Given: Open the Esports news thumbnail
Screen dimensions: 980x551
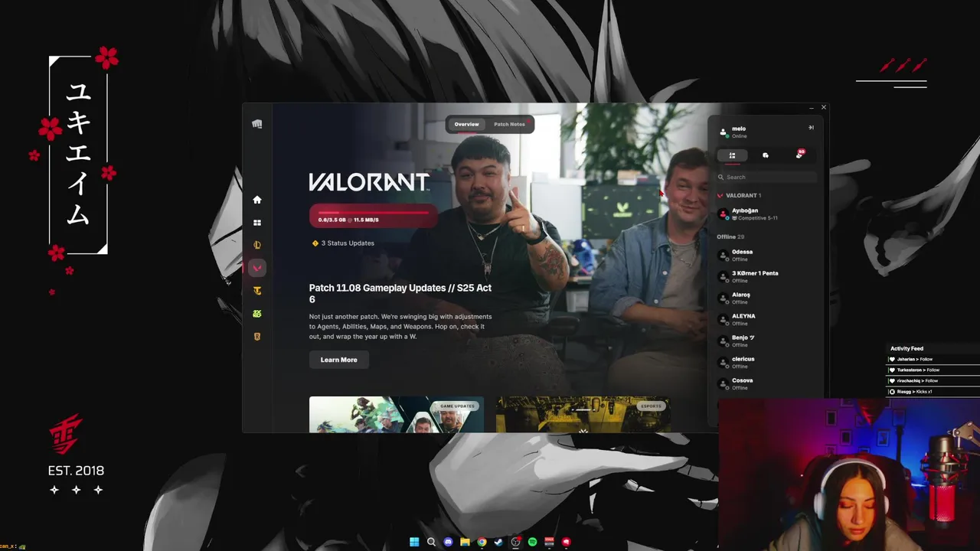Looking at the screenshot, I should [x=583, y=415].
